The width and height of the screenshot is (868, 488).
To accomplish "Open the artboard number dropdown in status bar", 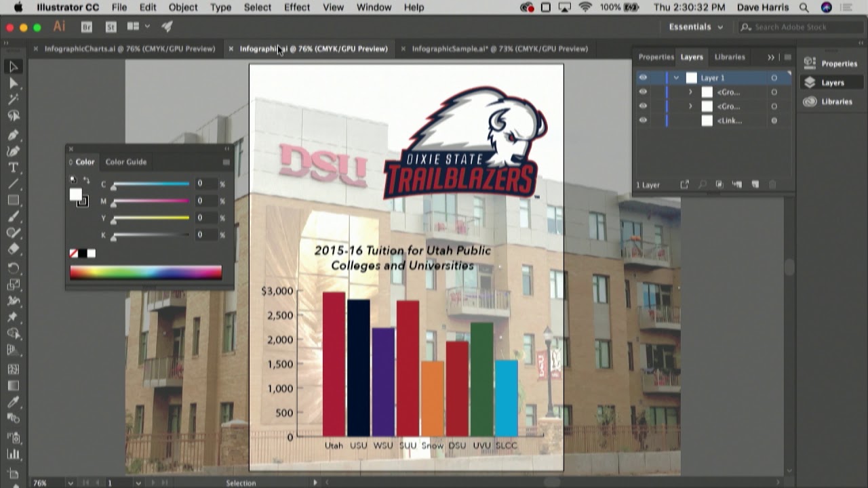I will click(138, 483).
